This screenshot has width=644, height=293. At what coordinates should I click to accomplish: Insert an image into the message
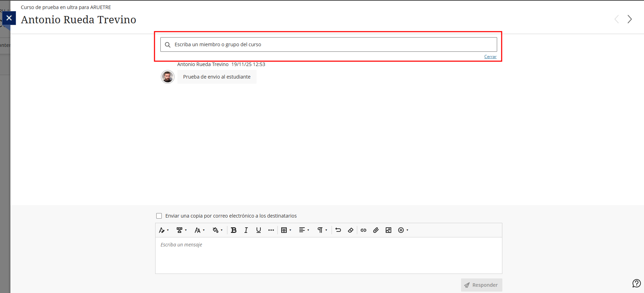tap(388, 230)
